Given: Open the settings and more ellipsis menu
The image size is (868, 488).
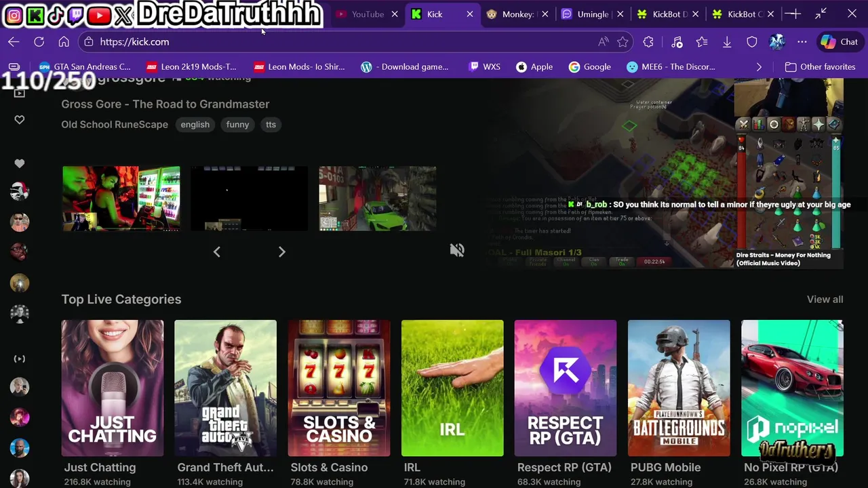Looking at the screenshot, I should 802,42.
